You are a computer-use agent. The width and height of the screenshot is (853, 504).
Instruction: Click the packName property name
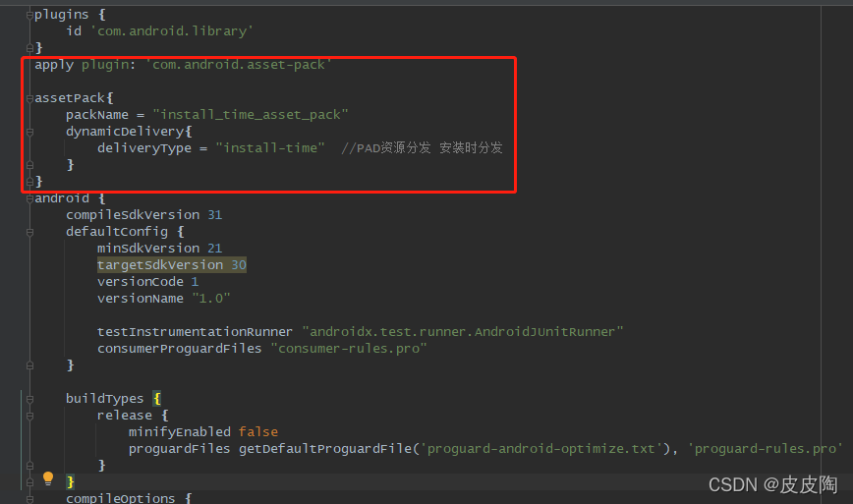pos(97,115)
